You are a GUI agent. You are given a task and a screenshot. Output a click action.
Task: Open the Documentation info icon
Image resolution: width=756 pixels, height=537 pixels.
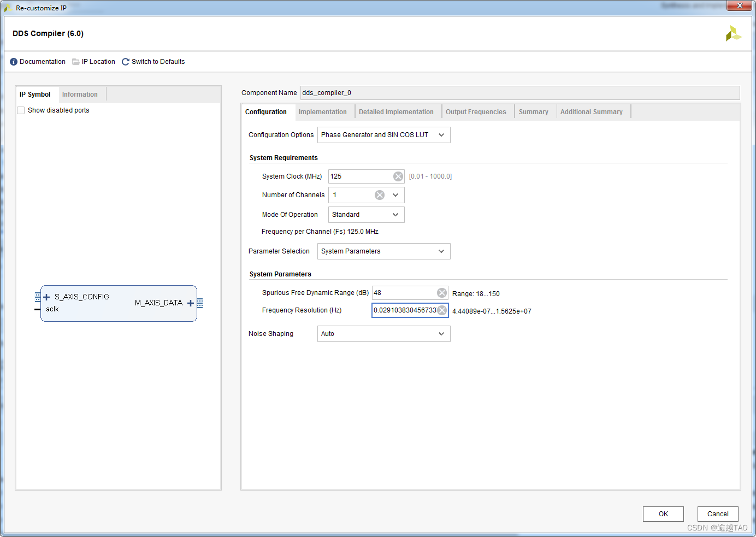[14, 62]
